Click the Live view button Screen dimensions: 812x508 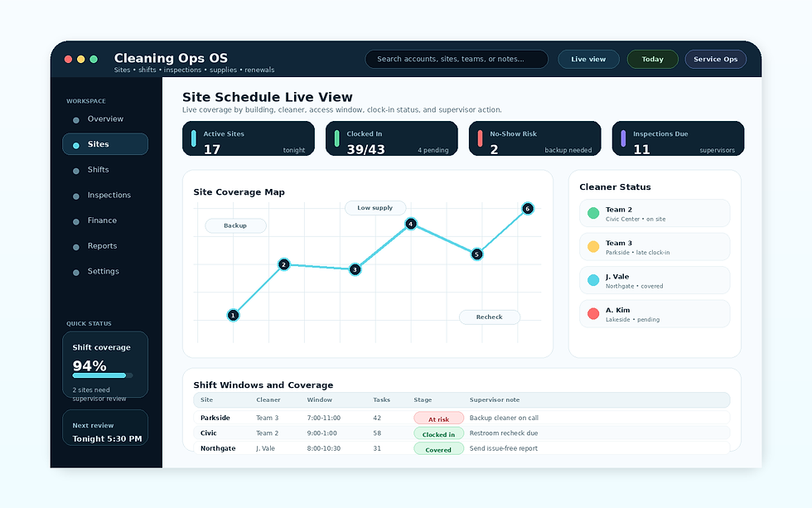tap(588, 59)
